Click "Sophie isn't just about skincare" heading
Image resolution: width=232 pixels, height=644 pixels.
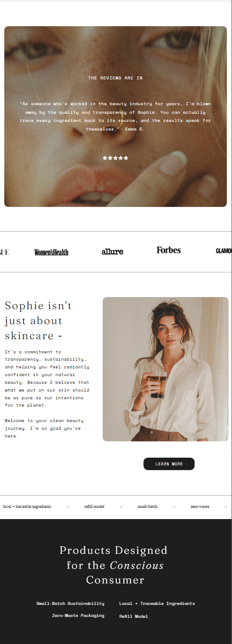pos(39,320)
